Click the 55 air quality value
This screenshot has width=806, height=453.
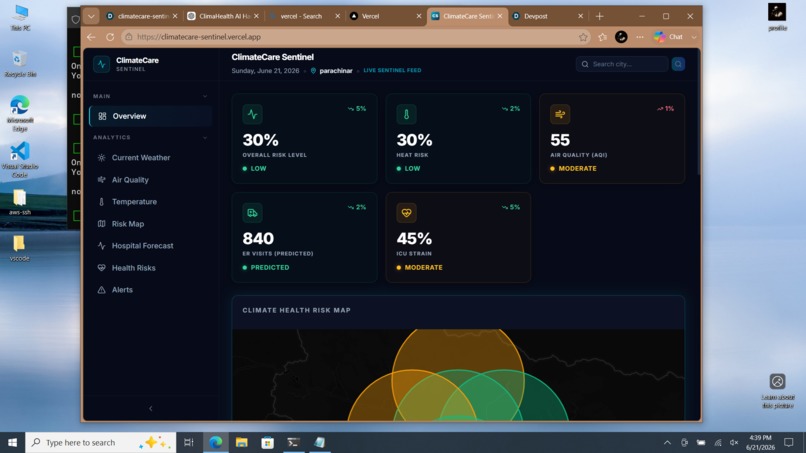coord(560,140)
